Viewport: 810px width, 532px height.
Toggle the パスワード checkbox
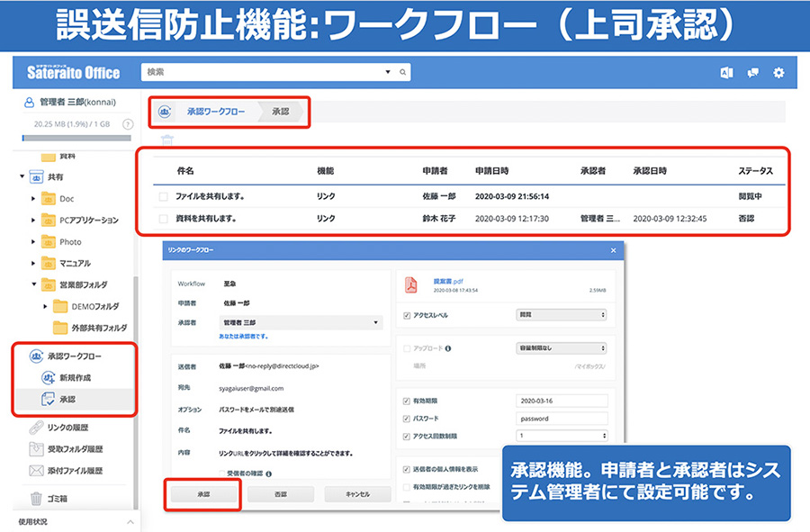(407, 419)
